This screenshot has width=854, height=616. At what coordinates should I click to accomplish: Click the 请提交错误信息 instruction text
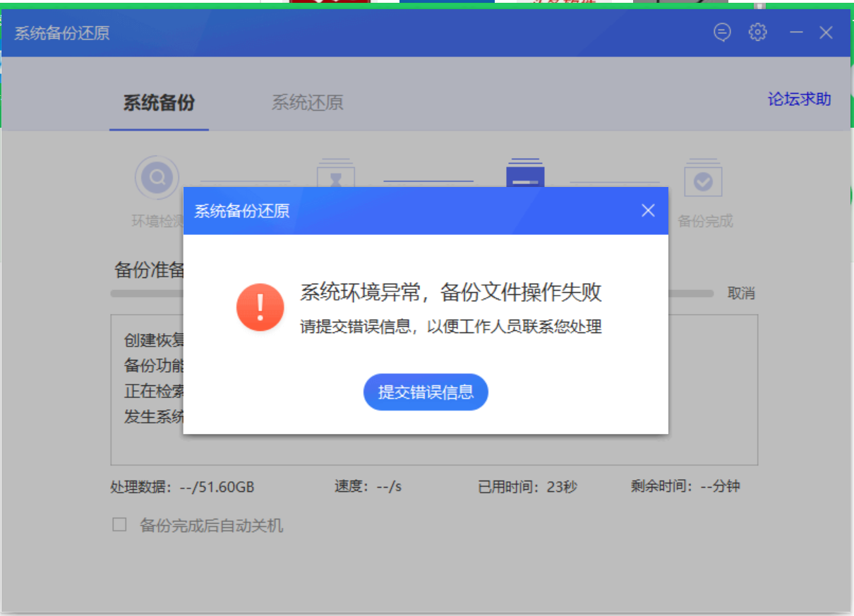451,327
